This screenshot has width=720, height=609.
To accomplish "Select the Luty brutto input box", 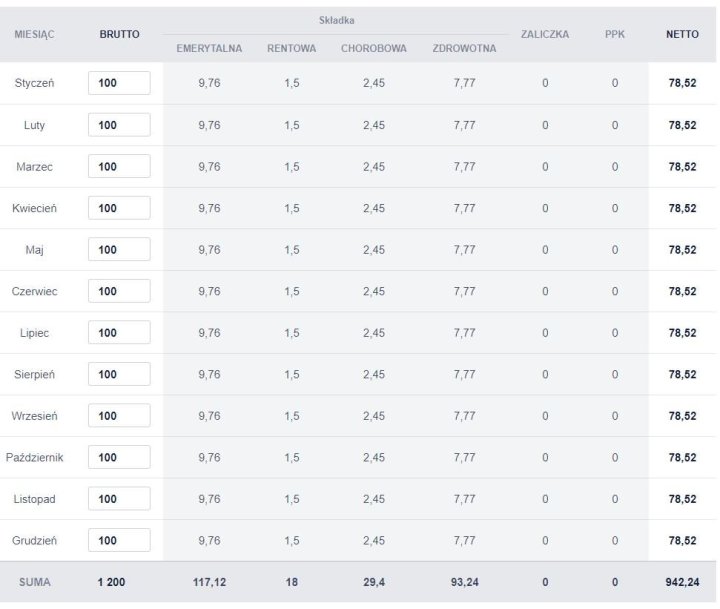I will 119,125.
